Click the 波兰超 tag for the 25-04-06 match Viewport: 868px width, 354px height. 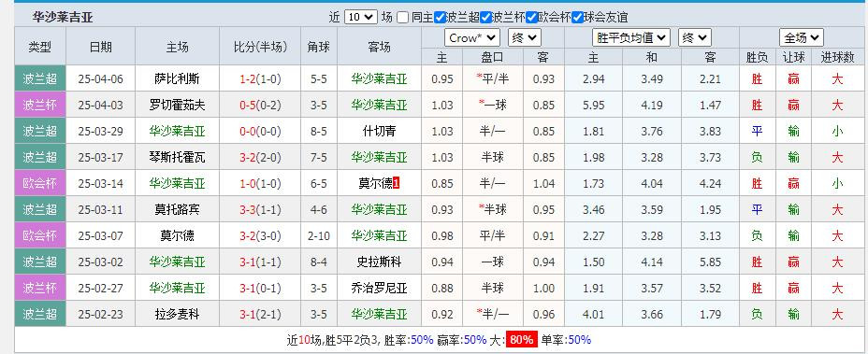[40, 78]
